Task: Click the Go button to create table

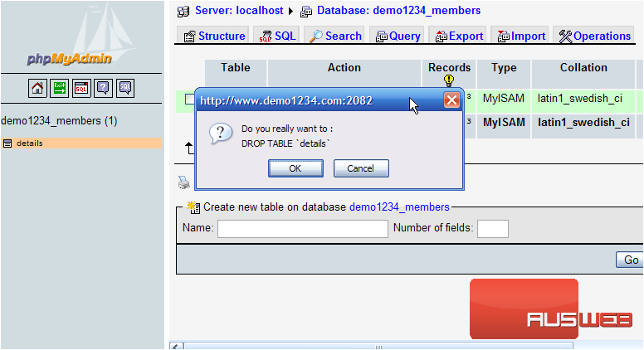Action: pyautogui.click(x=631, y=260)
